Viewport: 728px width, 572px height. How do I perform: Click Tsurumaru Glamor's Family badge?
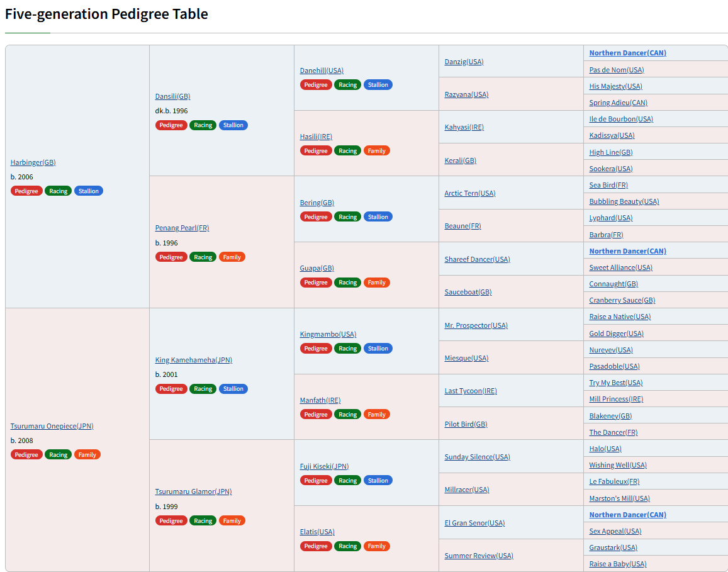point(232,520)
